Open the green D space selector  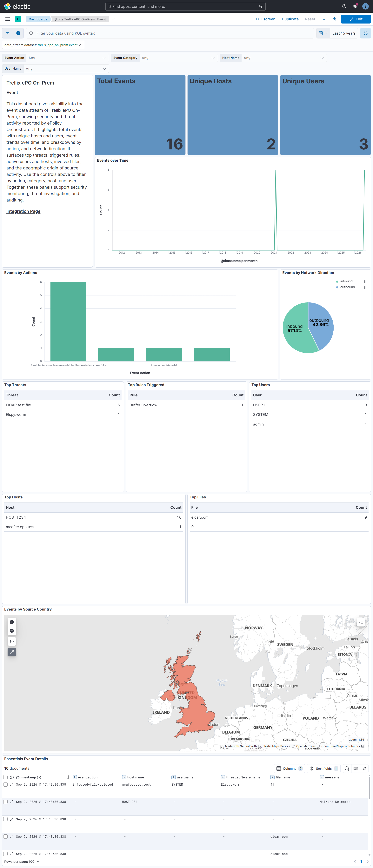[x=18, y=19]
